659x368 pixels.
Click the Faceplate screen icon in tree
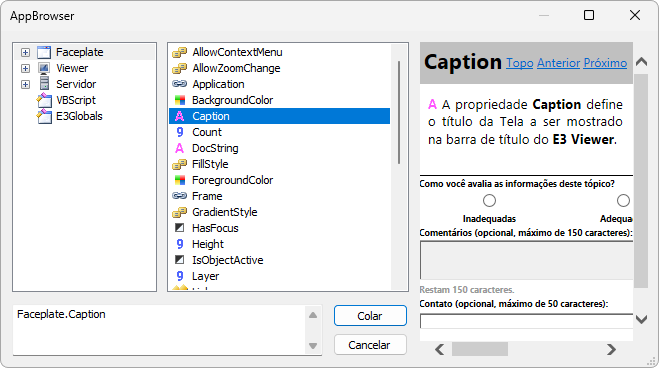pyautogui.click(x=44, y=52)
